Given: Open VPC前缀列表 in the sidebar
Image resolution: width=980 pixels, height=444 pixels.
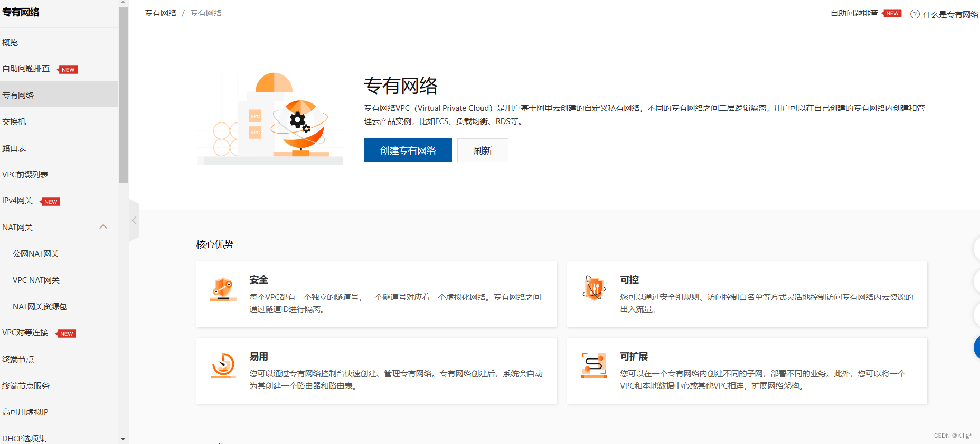Looking at the screenshot, I should click(25, 174).
